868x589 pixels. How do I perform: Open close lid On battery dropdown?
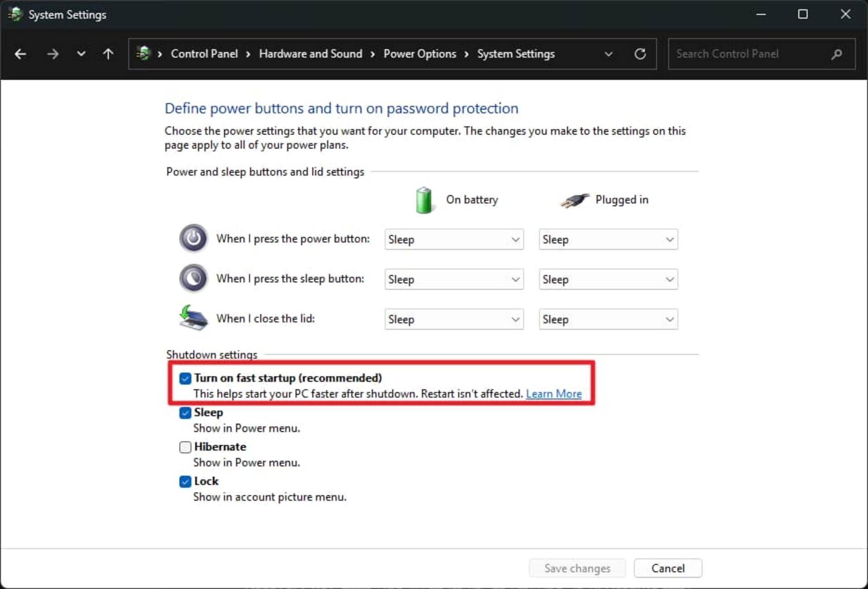pyautogui.click(x=454, y=319)
